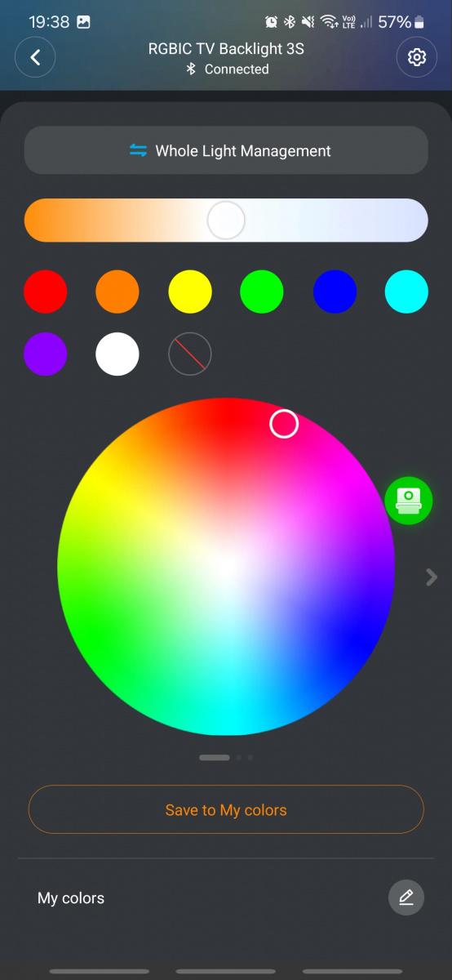Choose the purple preset color
Viewport: 452px width, 980px height.
46,354
